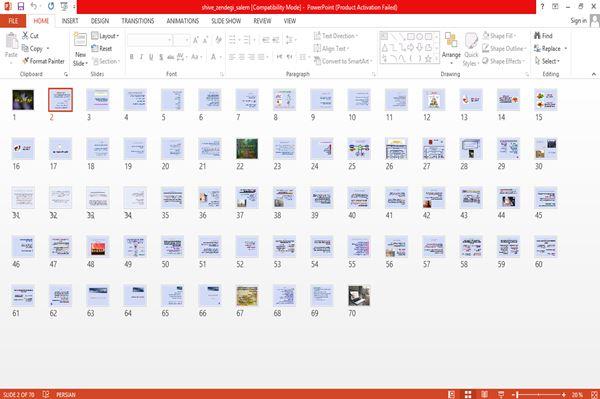Toggle numbered list formatting
The width and height of the screenshot is (600, 399).
tap(248, 40)
